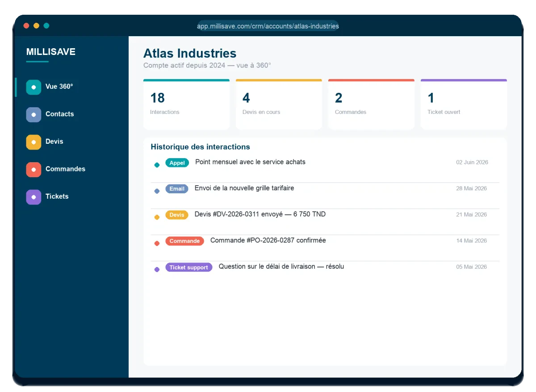Viewport: 536px width, 392px height.
Task: Open "Question sur le délai de livraison — résolu"
Action: [281, 267]
